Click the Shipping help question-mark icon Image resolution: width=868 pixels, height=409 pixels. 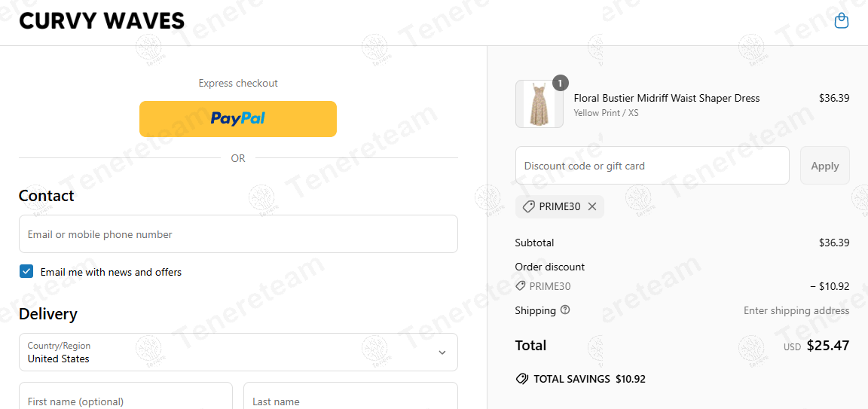(565, 310)
